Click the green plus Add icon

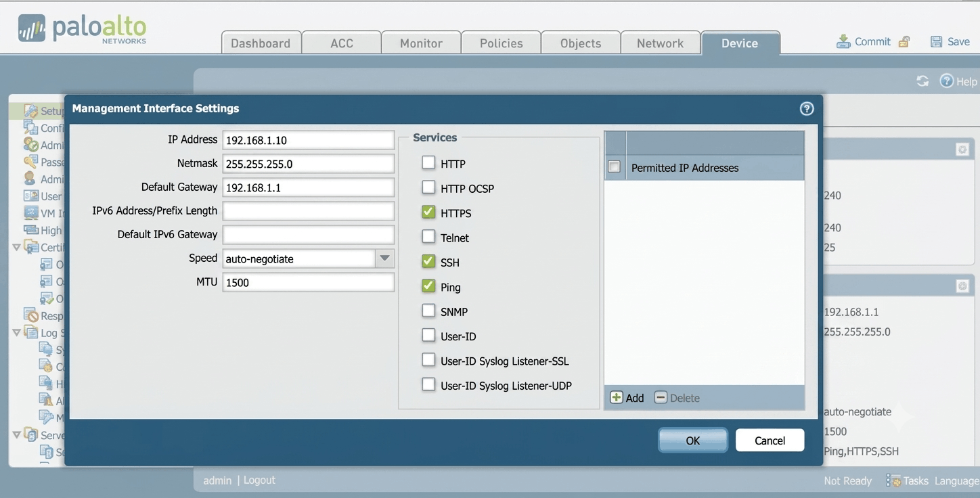coord(617,398)
